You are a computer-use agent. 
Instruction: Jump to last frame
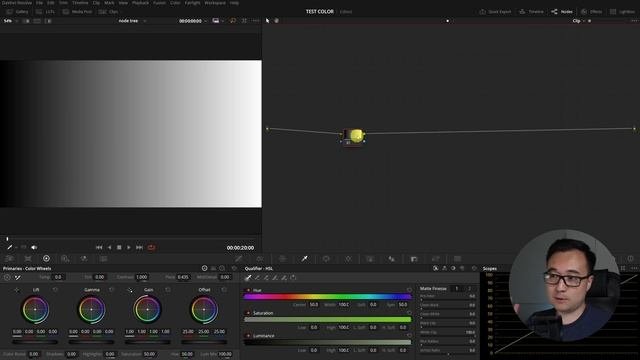(139, 247)
